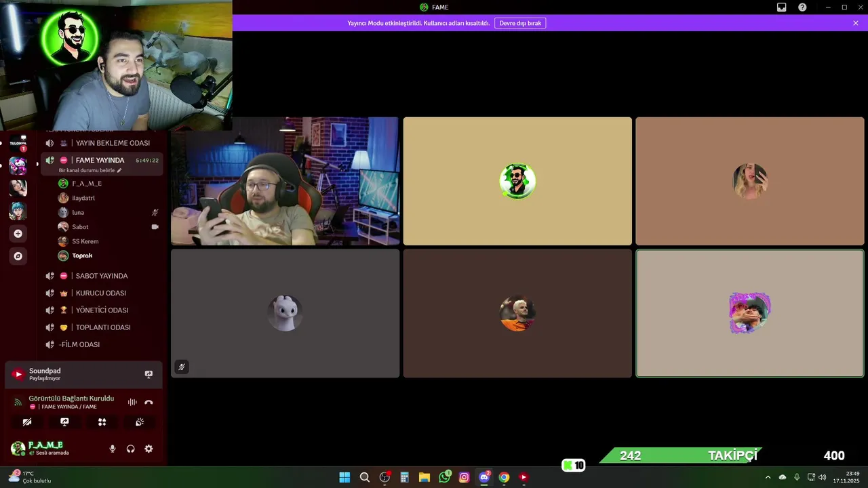Image resolution: width=868 pixels, height=488 pixels.
Task: Expand the system tray hidden icons chevron
Action: pyautogui.click(x=768, y=477)
